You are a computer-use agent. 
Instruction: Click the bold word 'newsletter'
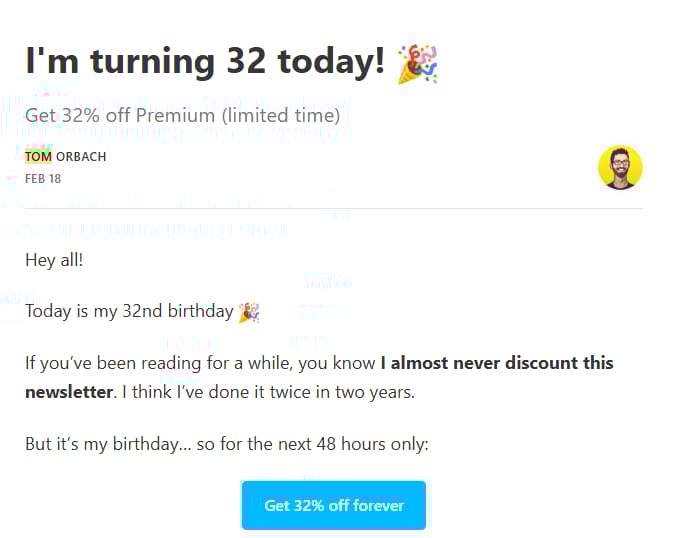coord(68,391)
